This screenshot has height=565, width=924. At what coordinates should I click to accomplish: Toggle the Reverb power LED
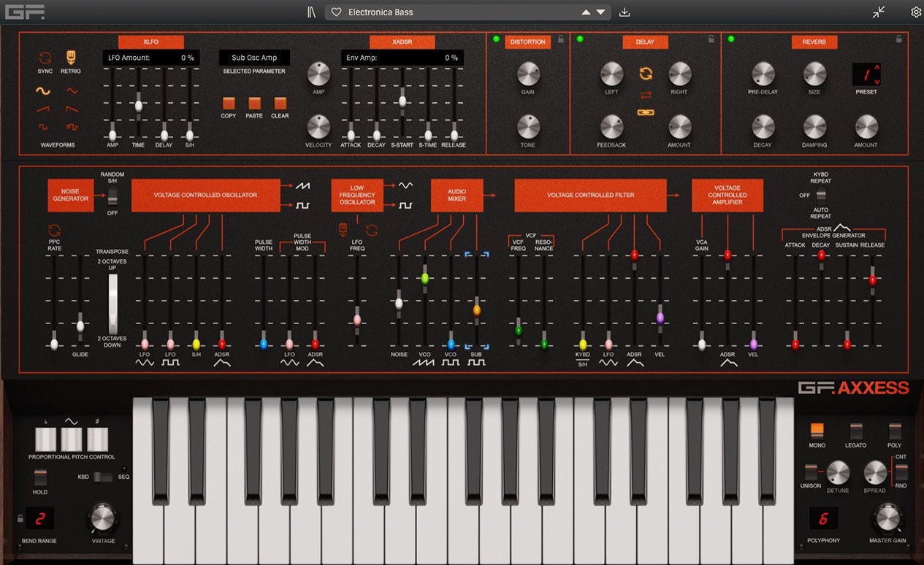(730, 39)
